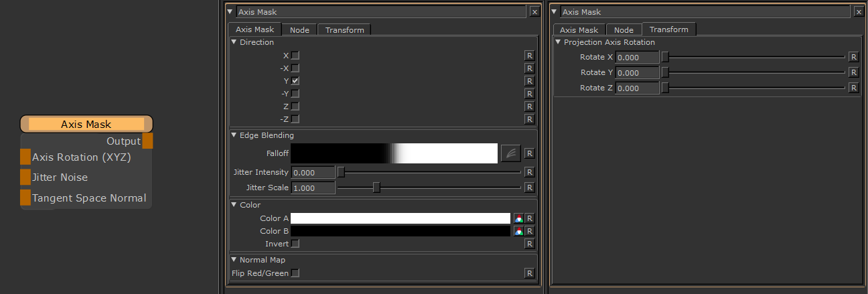Uncheck the Y direction checkbox
The height and width of the screenshot is (294, 868).
(x=295, y=81)
